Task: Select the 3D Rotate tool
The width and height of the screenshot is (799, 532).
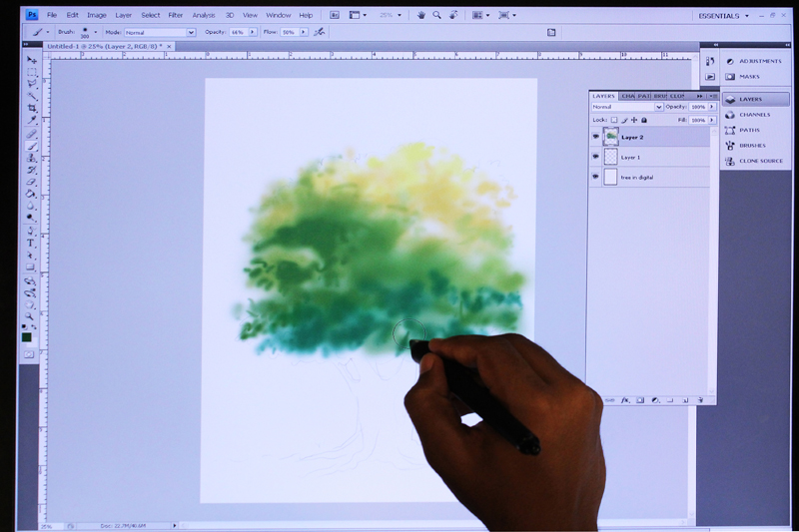Action: [31, 281]
